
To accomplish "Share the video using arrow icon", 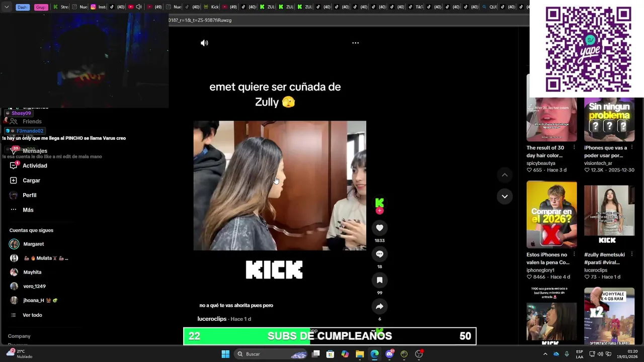I will [x=380, y=306].
